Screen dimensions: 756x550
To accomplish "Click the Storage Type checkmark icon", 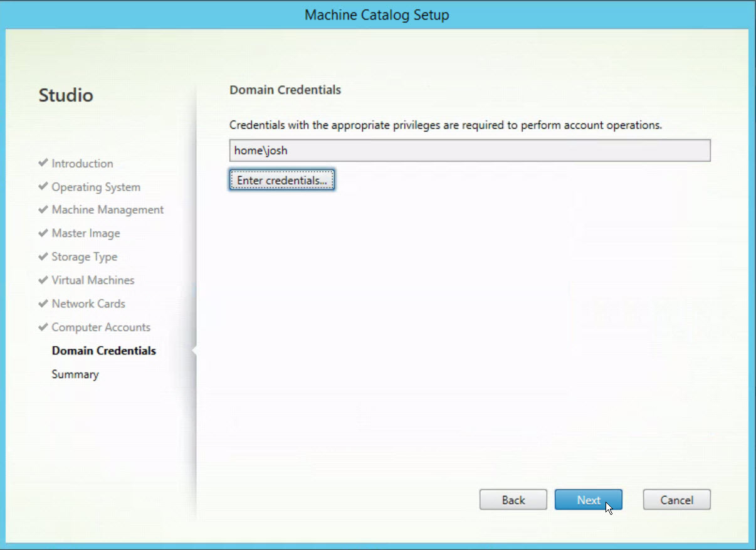I will pyautogui.click(x=43, y=257).
